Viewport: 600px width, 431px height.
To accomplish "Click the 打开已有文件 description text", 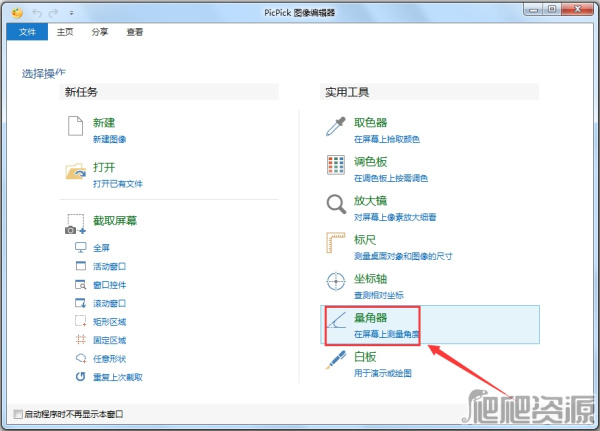I will [x=118, y=184].
